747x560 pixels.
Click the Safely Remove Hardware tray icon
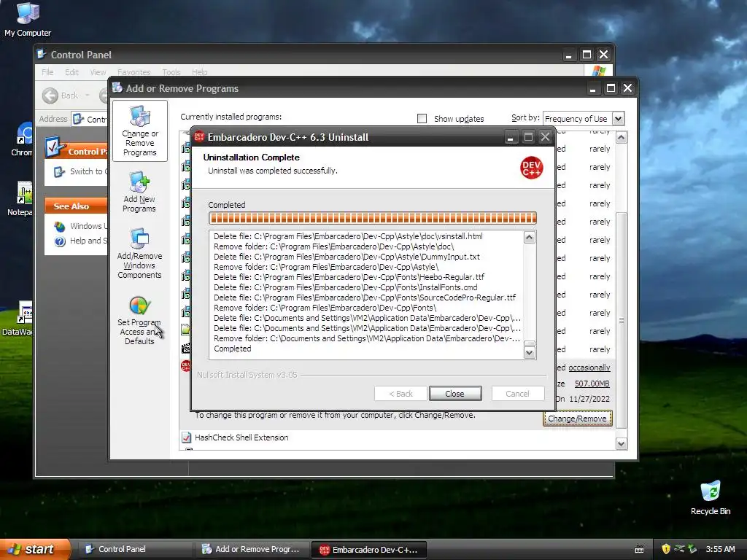click(693, 549)
